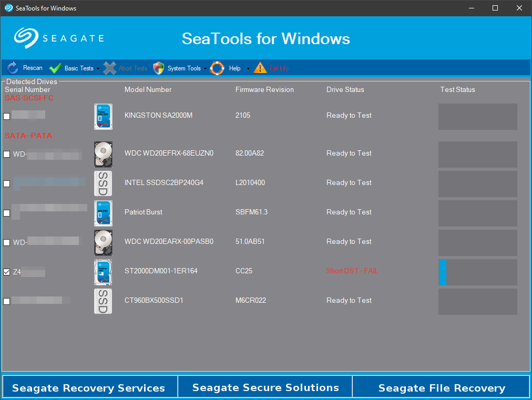Screen dimensions: 532x400
Task: Click the SAS-SCSI-FC category heading
Action: [29, 98]
